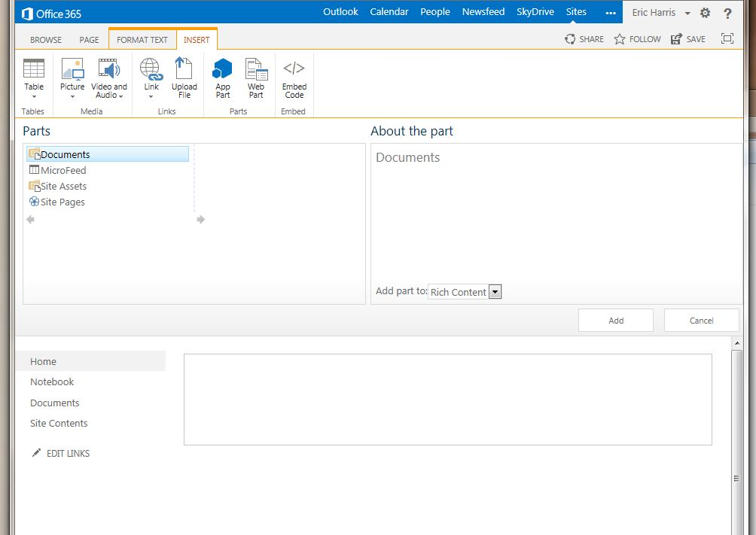Click the App Part icon

click(x=222, y=68)
